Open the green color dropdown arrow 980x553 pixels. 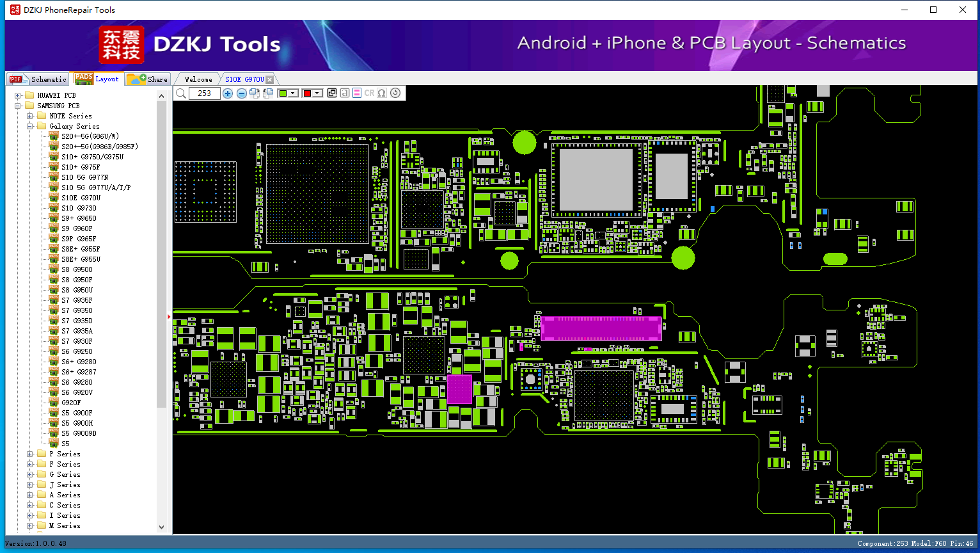(293, 93)
